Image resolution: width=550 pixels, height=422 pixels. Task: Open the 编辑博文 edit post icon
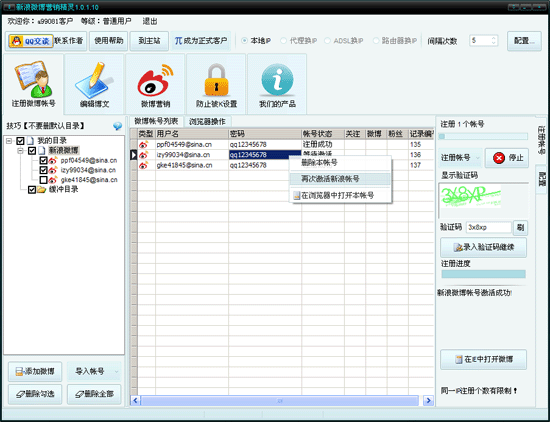pos(94,80)
